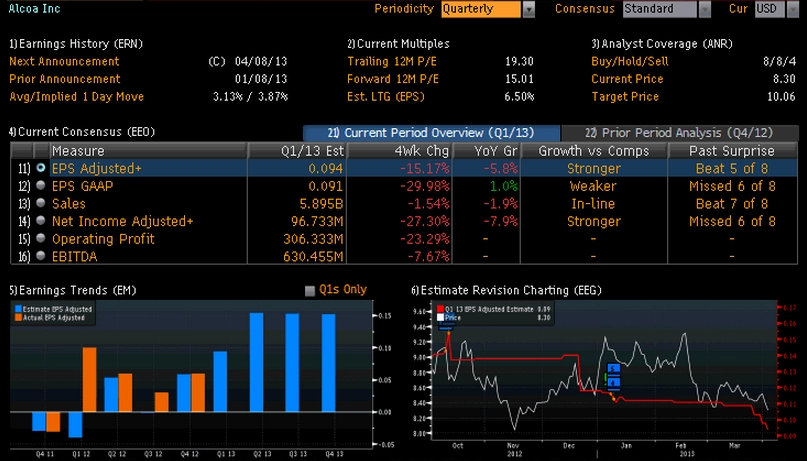Select the Operating Profit radio button
Screen dimensions: 807x461
pos(41,238)
